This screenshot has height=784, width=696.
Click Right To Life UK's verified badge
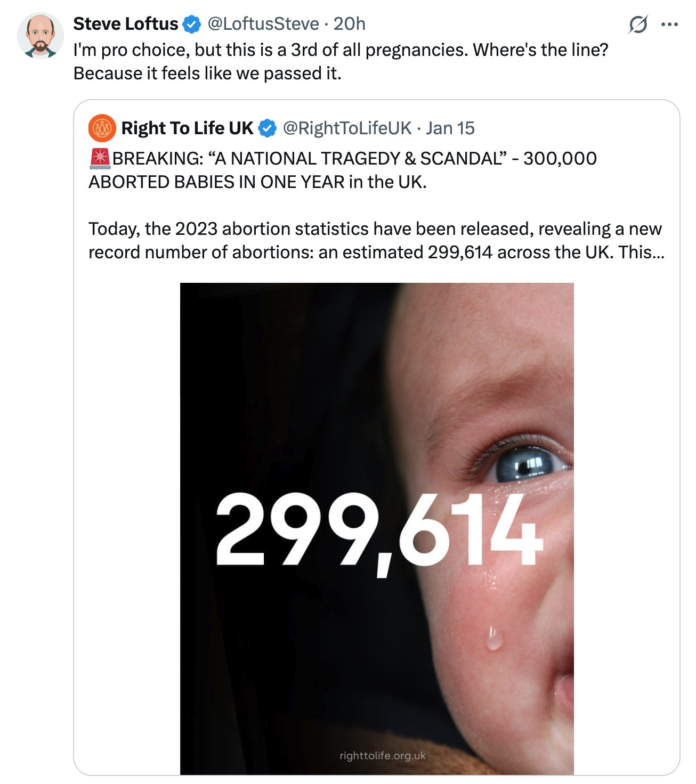pyautogui.click(x=268, y=128)
